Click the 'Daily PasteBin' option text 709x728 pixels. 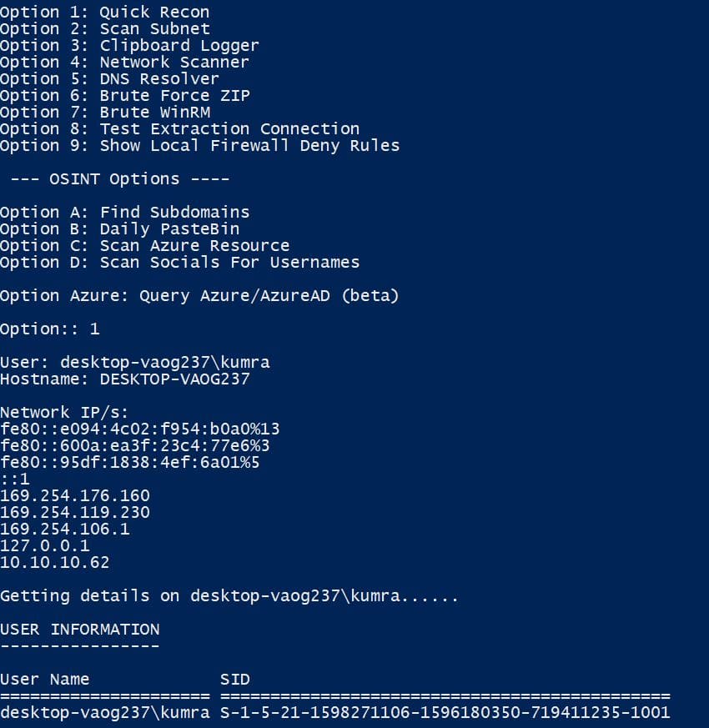tap(169, 229)
